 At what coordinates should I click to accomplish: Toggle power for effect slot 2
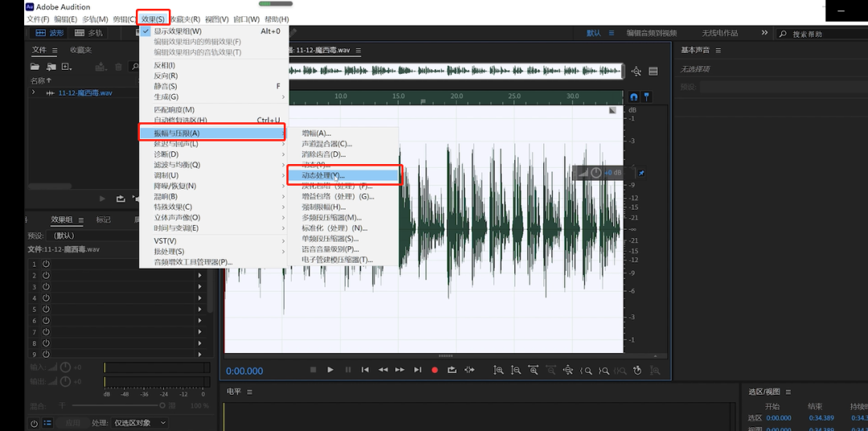click(x=46, y=275)
